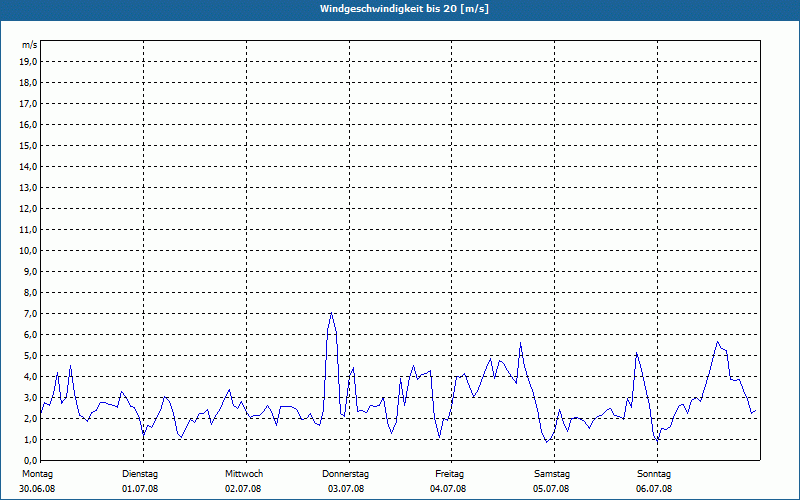Image resolution: width=800 pixels, height=500 pixels.
Task: Click the 16,0 y-axis value
Action: point(28,124)
